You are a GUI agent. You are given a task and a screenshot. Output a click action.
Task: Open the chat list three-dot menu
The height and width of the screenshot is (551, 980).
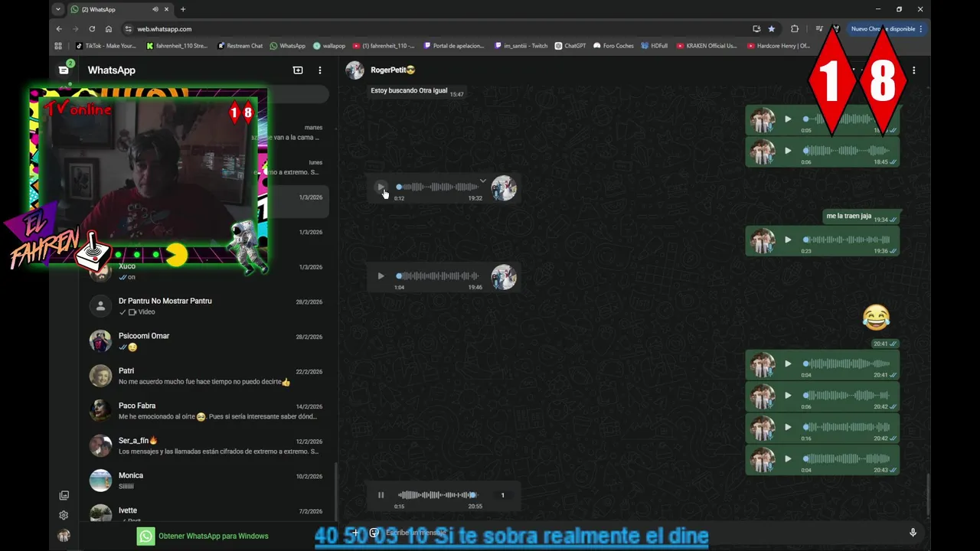320,70
